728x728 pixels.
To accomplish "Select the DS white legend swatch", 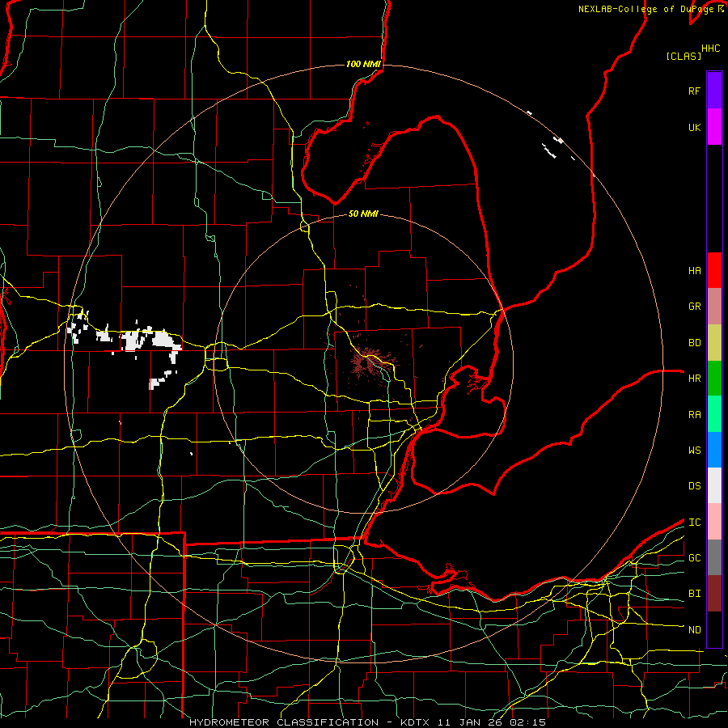I will pos(714,485).
